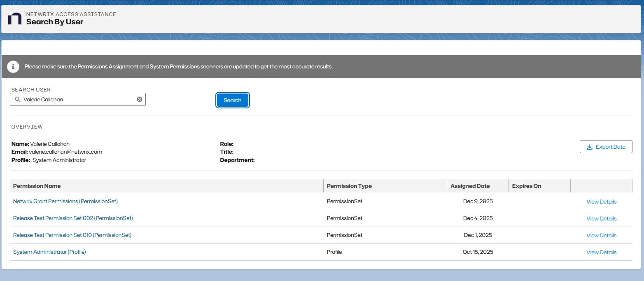Click the Netwrix logo icon

tap(15, 19)
